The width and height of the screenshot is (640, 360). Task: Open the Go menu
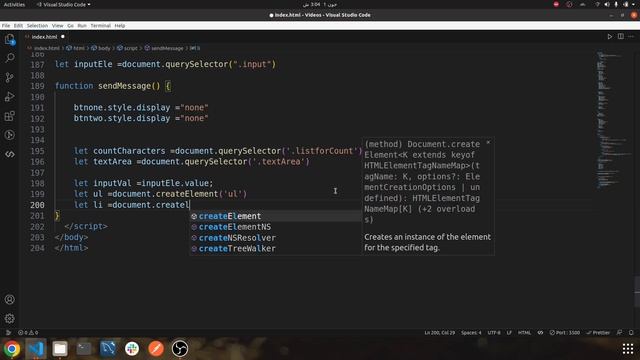click(71, 26)
